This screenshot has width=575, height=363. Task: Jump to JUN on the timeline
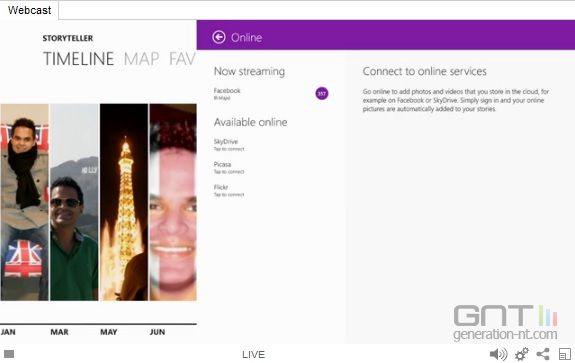[157, 332]
